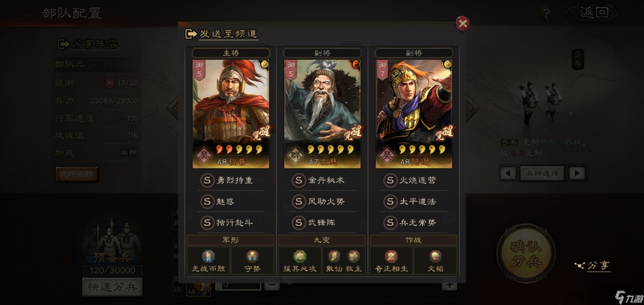Click the 救主 tactic icon
The image size is (644, 305).
click(354, 256)
